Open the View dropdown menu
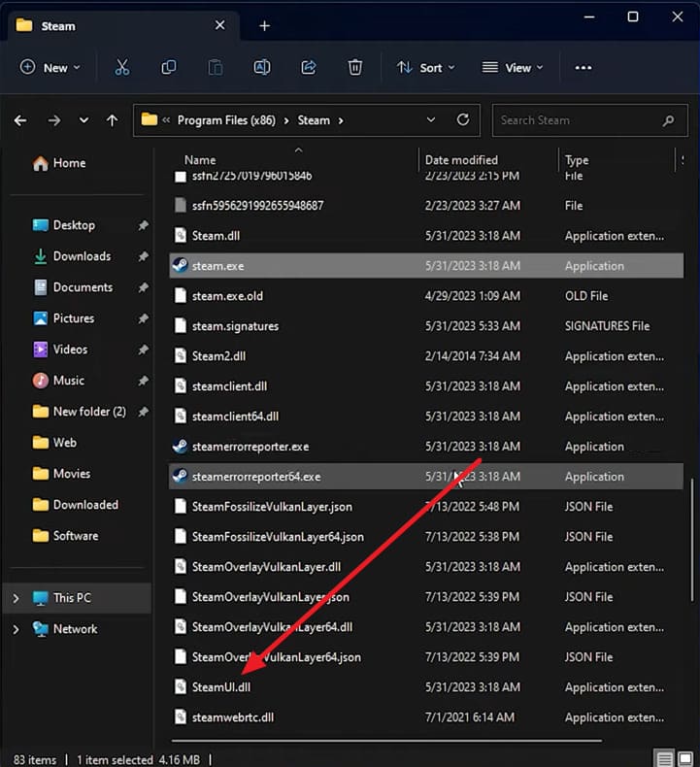This screenshot has height=767, width=700. pyautogui.click(x=513, y=68)
